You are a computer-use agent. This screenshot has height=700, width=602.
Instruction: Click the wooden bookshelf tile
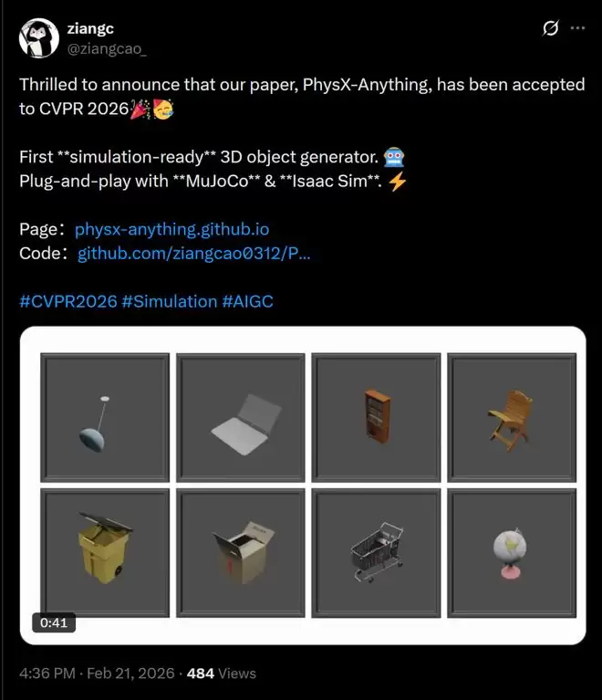pos(376,417)
